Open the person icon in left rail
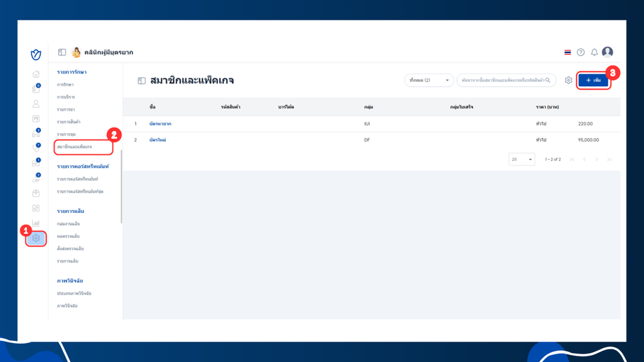Viewport: 644px width, 362px height. click(x=36, y=104)
